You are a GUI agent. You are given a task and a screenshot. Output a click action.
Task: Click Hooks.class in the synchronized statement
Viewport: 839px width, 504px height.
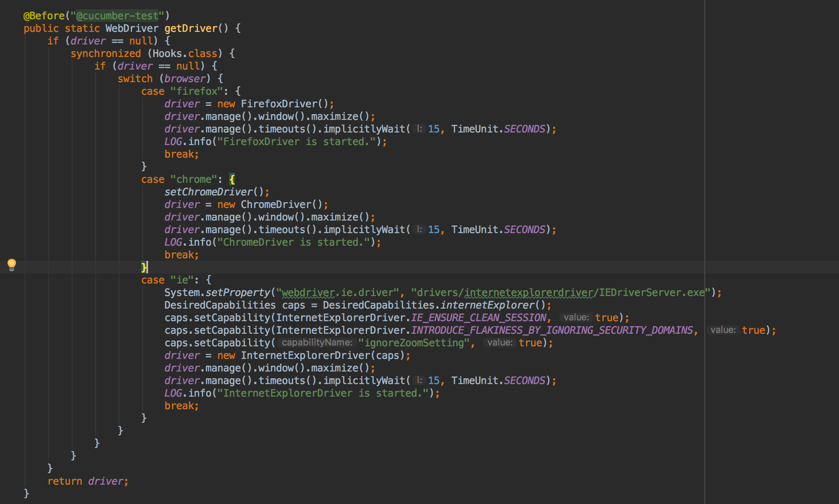click(x=185, y=54)
